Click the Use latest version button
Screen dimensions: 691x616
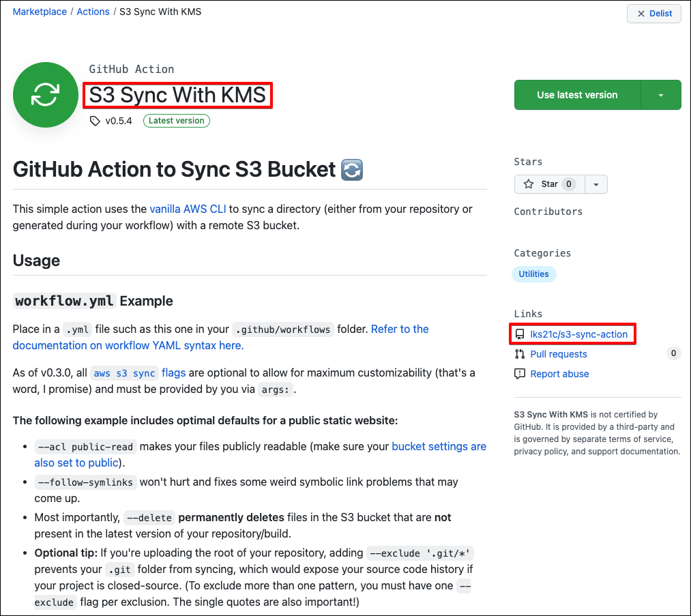[577, 95]
